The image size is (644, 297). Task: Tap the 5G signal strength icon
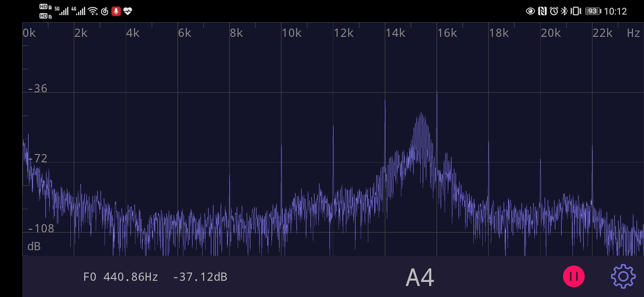click(x=62, y=11)
